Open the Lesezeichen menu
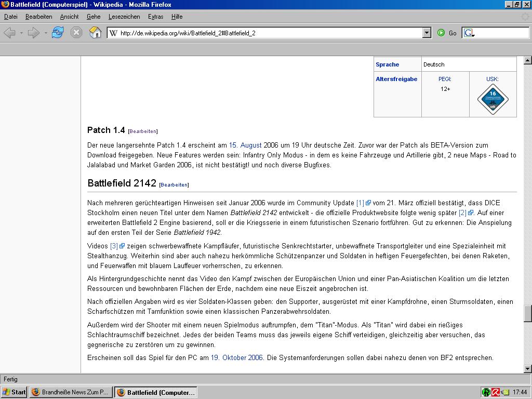Viewport: 532px width, 399px height. (124, 17)
